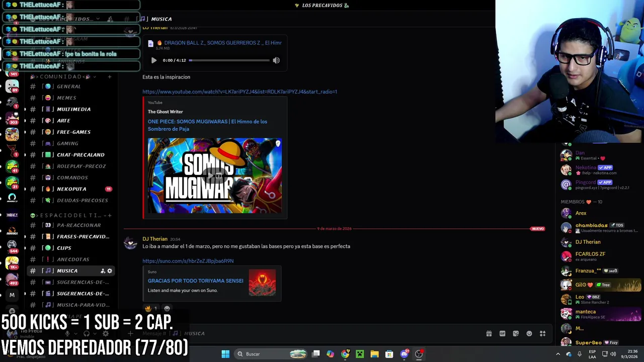Open server with 544 notification badge
This screenshot has height=362, width=644.
[12, 246]
